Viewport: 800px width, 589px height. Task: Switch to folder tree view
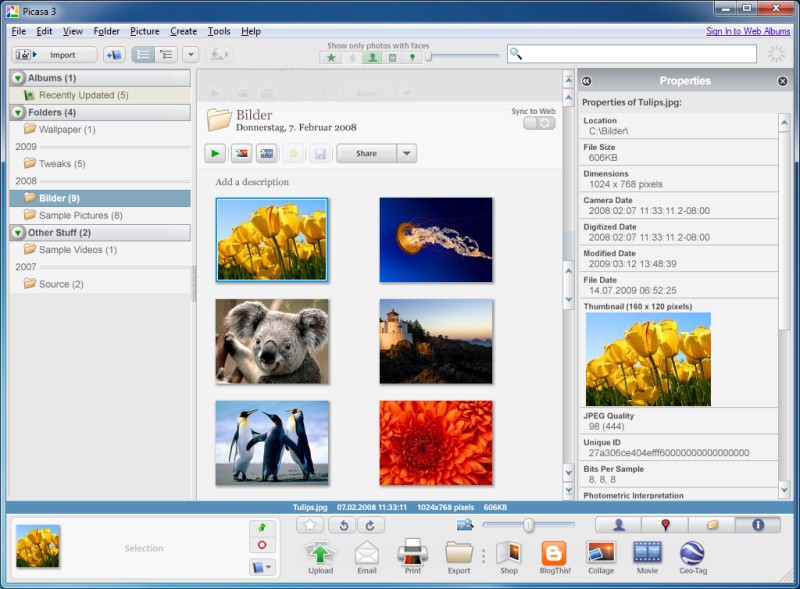(x=166, y=55)
